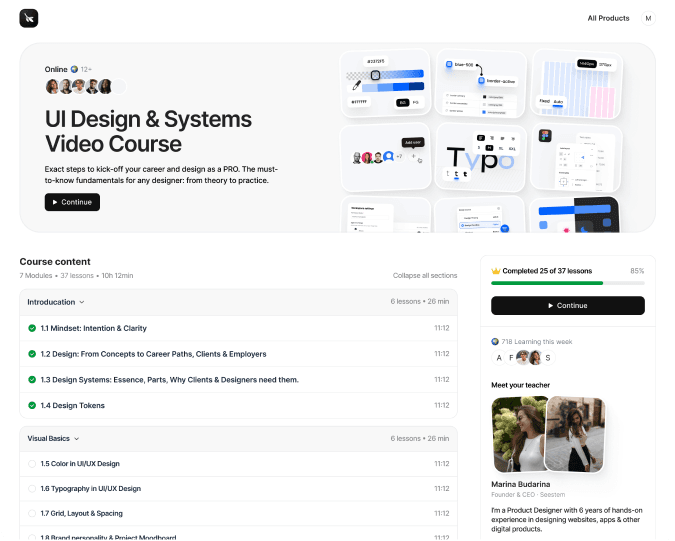Image resolution: width=675 pixels, height=541 pixels.
Task: Open the first teacher photo with flowers
Action: [x=519, y=434]
